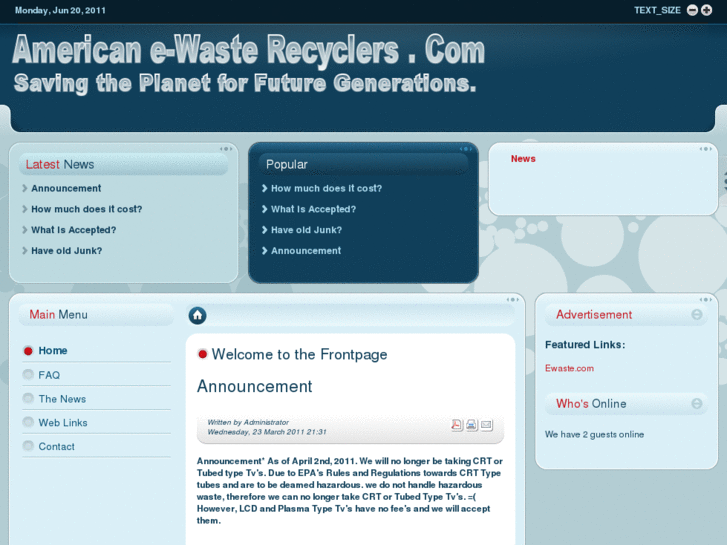Open the PDF version icon of Announcement

coord(457,425)
